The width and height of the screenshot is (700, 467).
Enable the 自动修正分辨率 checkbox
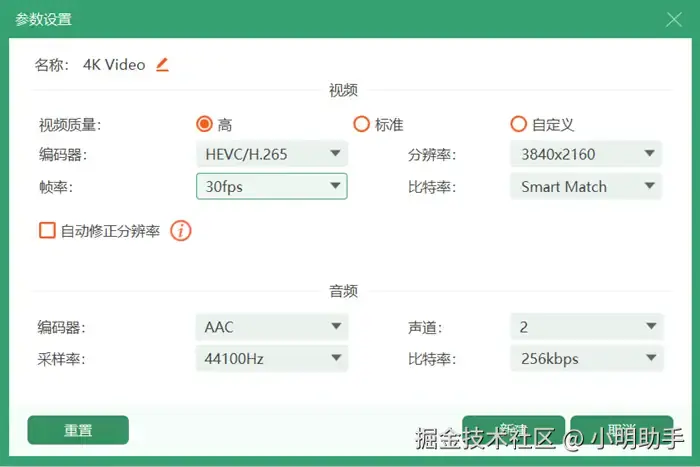[x=47, y=230]
